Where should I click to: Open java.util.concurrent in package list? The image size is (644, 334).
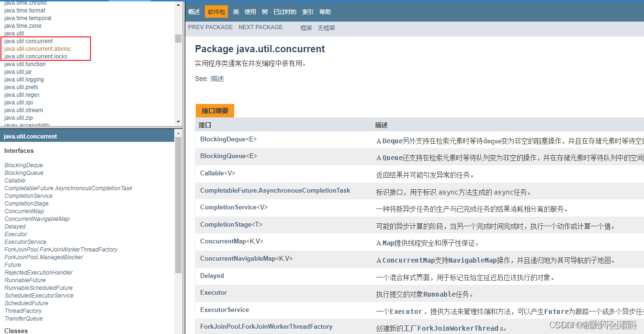coord(28,41)
